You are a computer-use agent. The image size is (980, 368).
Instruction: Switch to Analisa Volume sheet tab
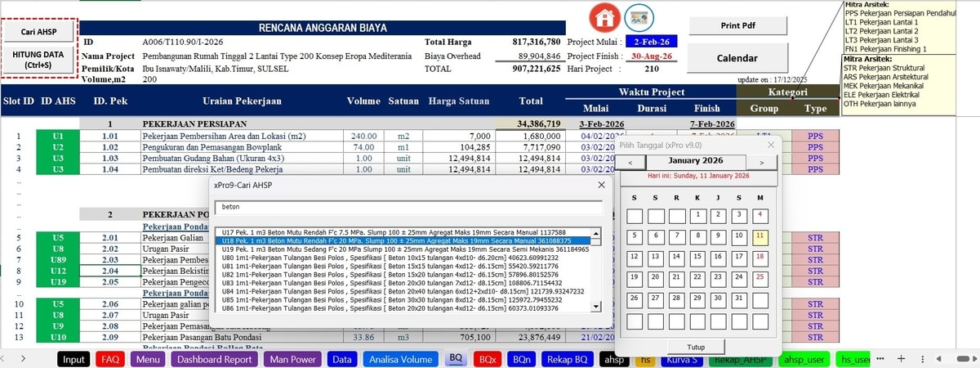tap(401, 358)
